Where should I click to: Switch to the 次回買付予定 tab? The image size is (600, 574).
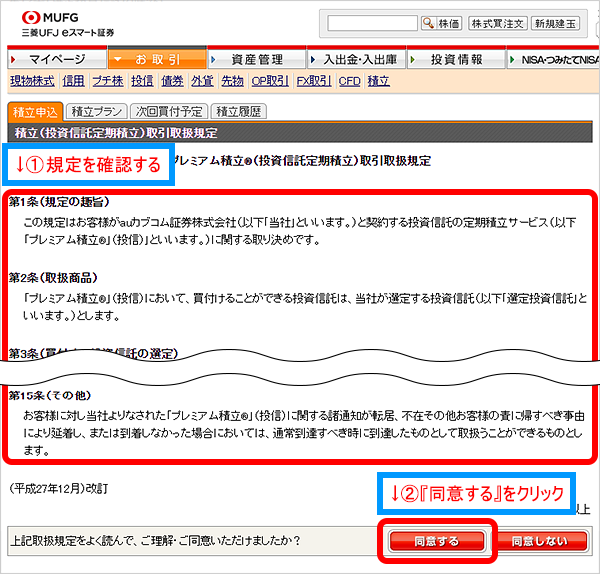(x=169, y=111)
